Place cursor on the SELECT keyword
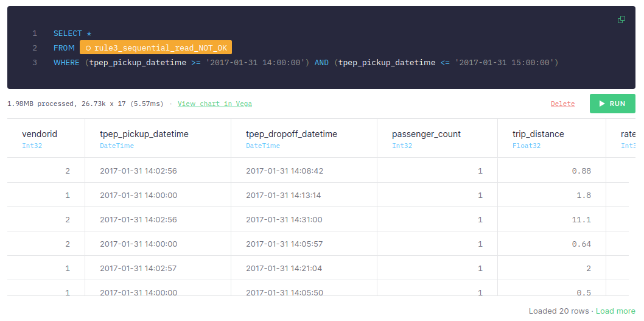This screenshot has height=321, width=644. point(69,34)
